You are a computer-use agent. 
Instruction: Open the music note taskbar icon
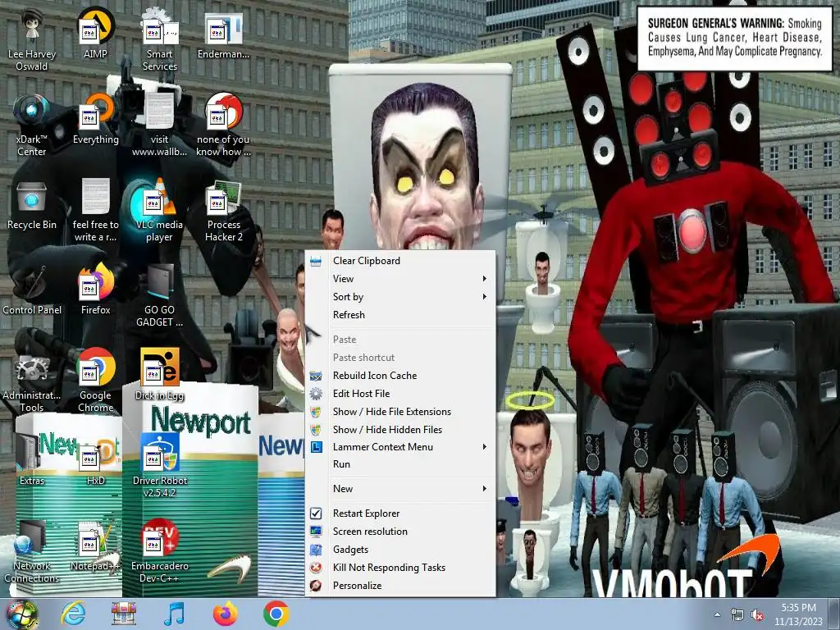pos(174,614)
